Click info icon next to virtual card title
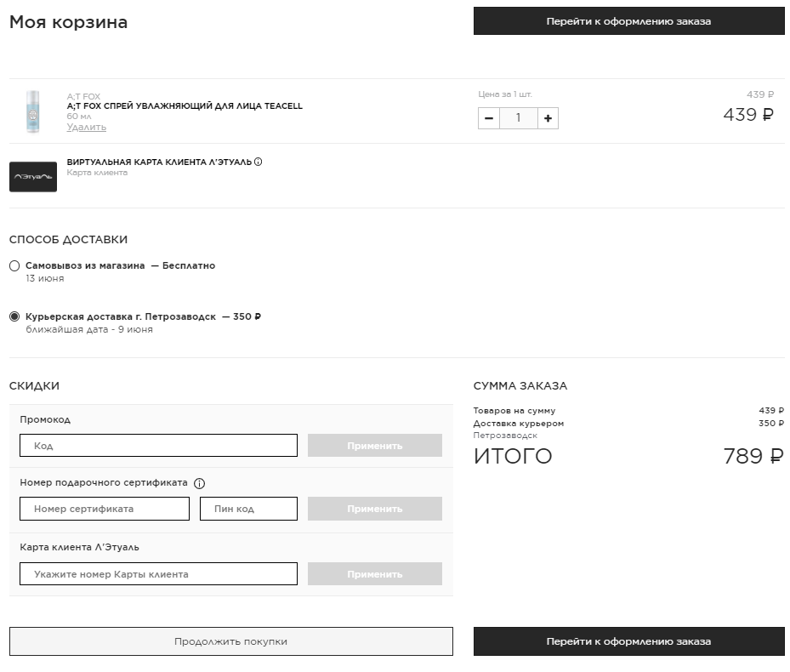 (259, 162)
